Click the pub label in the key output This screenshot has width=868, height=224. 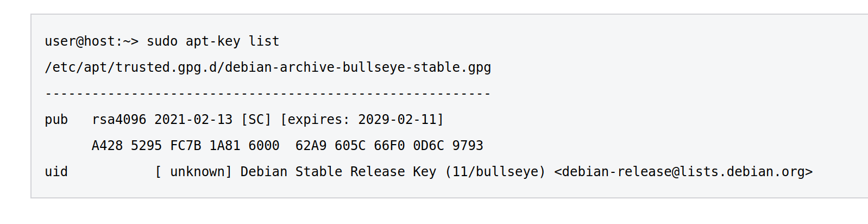tap(56, 120)
